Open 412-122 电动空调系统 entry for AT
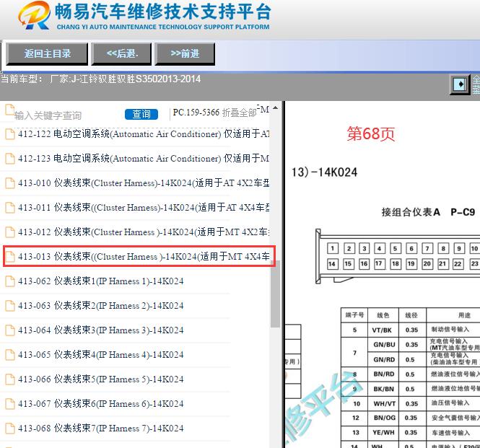The height and width of the screenshot is (448, 480). pyautogui.click(x=144, y=134)
